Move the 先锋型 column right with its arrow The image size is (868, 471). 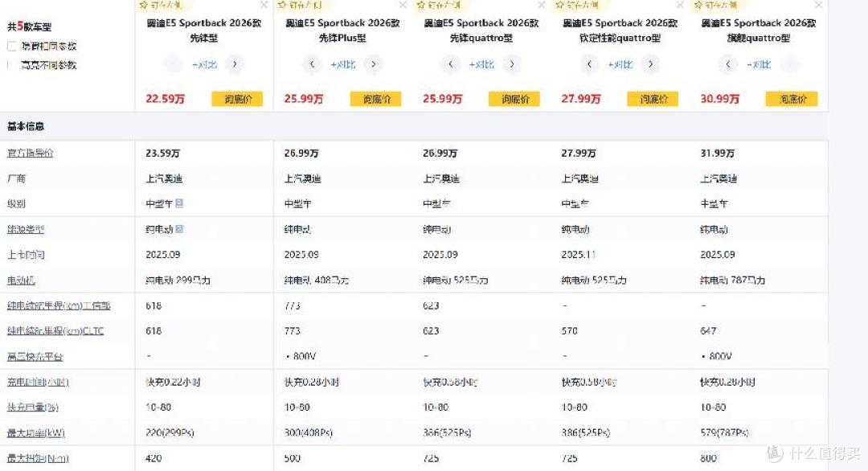[235, 64]
